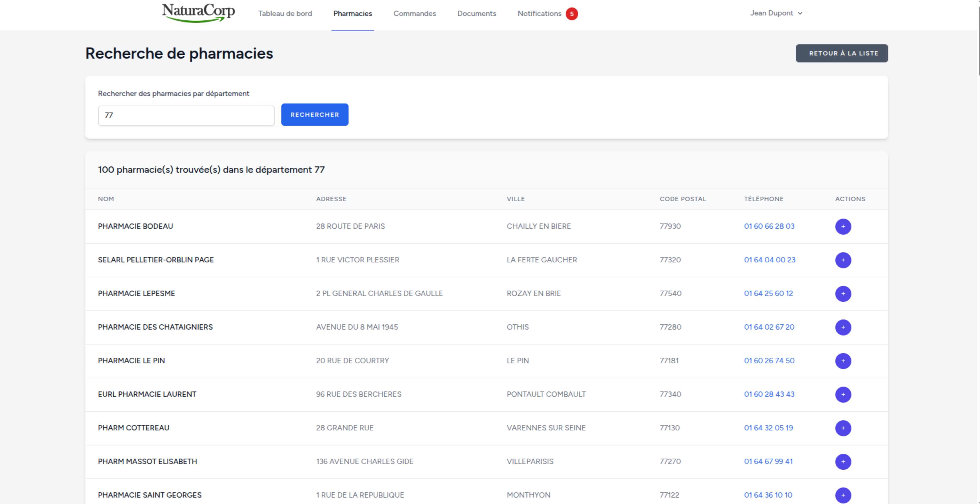Add PHARMACIE LE PIN with plus icon
980x504 pixels.
(x=843, y=361)
